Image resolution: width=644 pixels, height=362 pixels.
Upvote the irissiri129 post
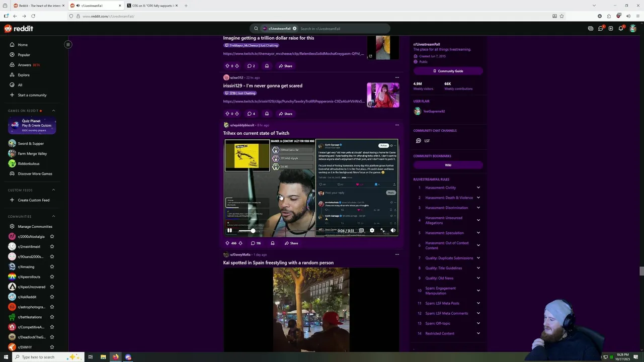227,114
